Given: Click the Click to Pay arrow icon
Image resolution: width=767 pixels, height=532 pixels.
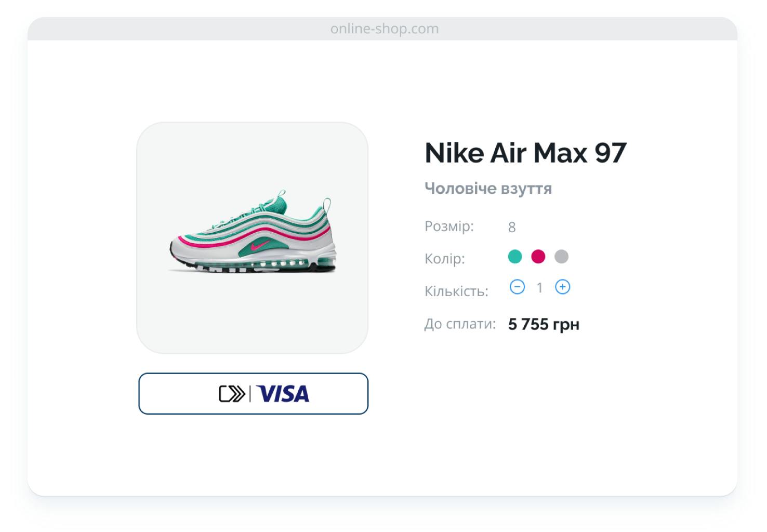Looking at the screenshot, I should click(232, 394).
